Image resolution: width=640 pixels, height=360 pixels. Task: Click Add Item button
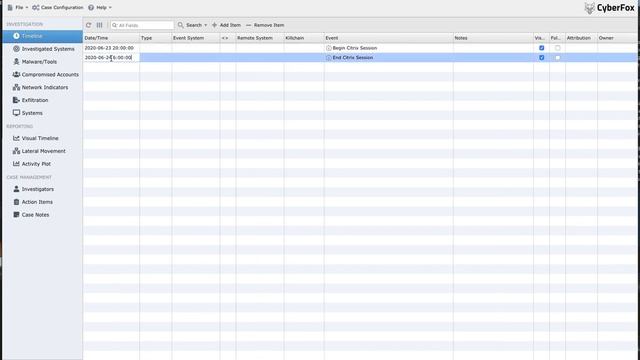[226, 25]
